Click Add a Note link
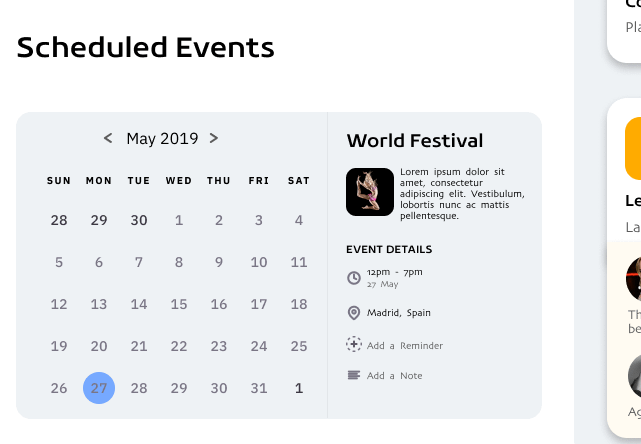The width and height of the screenshot is (641, 444). 394,376
